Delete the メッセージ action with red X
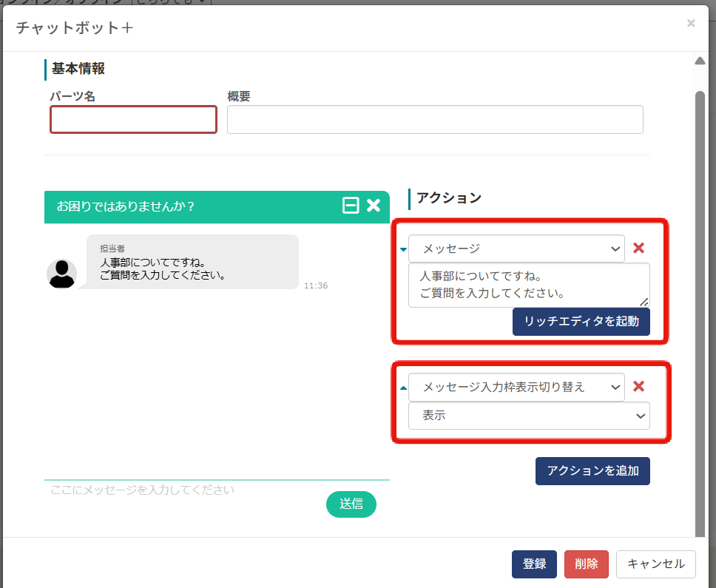716x588 pixels. click(x=638, y=248)
